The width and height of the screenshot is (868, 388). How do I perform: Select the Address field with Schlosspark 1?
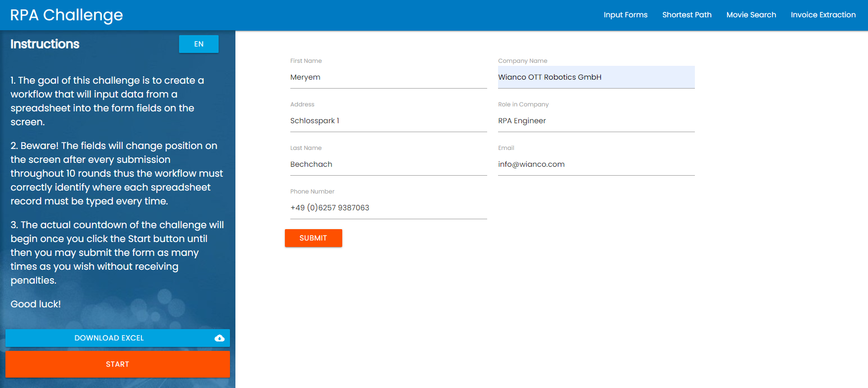(388, 121)
